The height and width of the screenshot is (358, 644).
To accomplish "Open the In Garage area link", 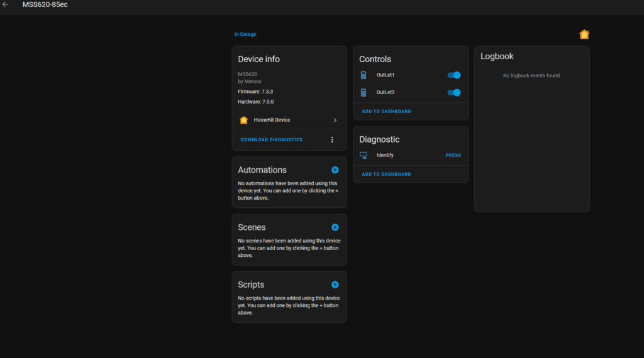I will point(245,35).
